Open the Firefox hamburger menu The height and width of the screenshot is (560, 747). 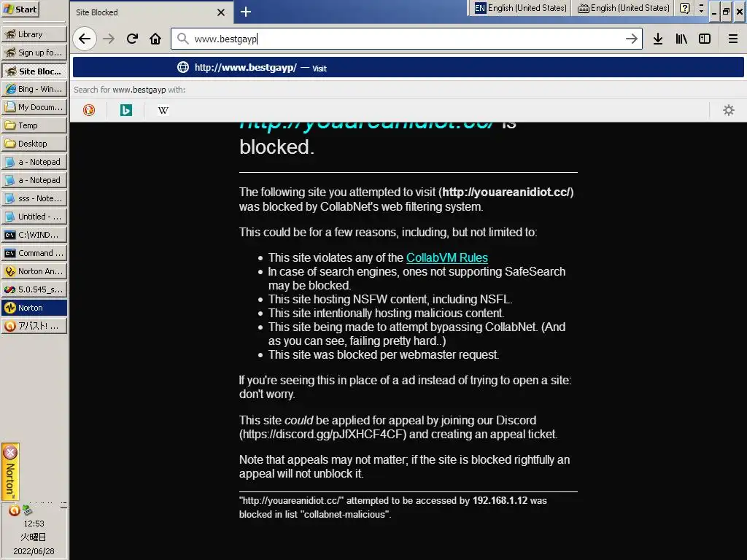point(732,39)
